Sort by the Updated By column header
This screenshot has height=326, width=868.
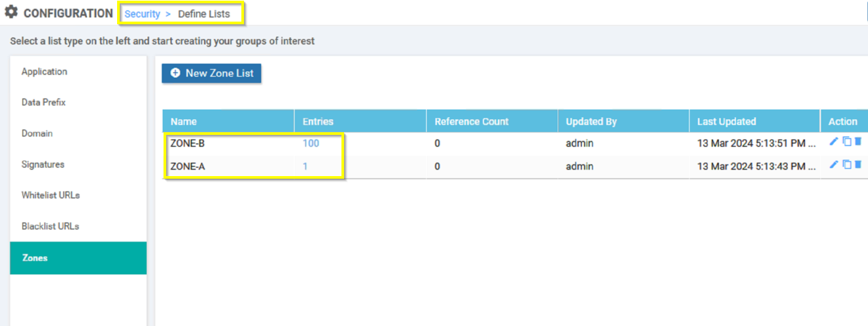coord(623,121)
